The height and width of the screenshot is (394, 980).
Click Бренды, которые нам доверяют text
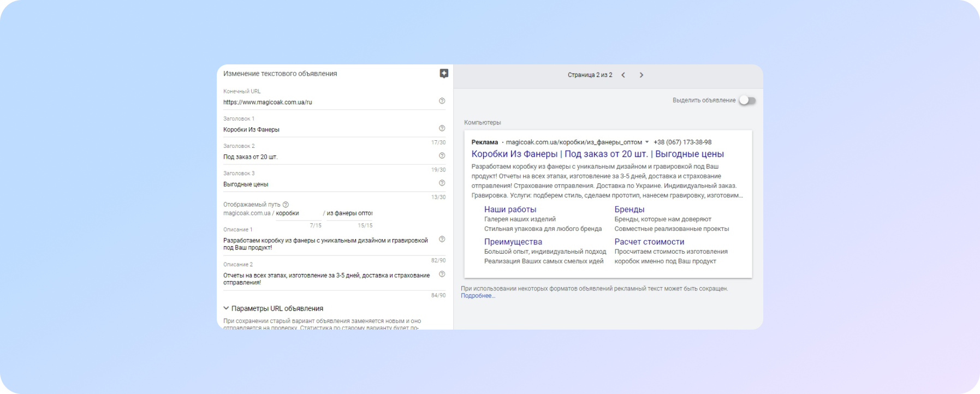coord(663,219)
